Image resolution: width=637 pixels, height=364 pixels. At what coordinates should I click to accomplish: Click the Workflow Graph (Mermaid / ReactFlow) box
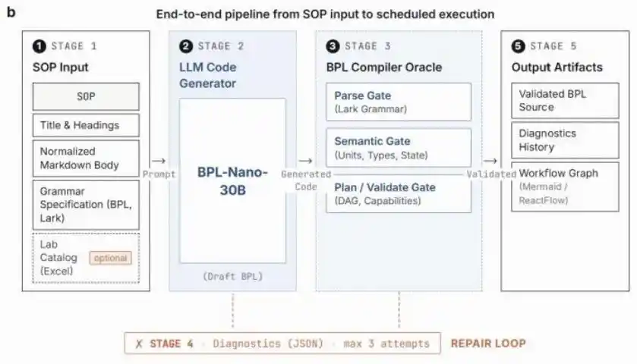tap(565, 187)
